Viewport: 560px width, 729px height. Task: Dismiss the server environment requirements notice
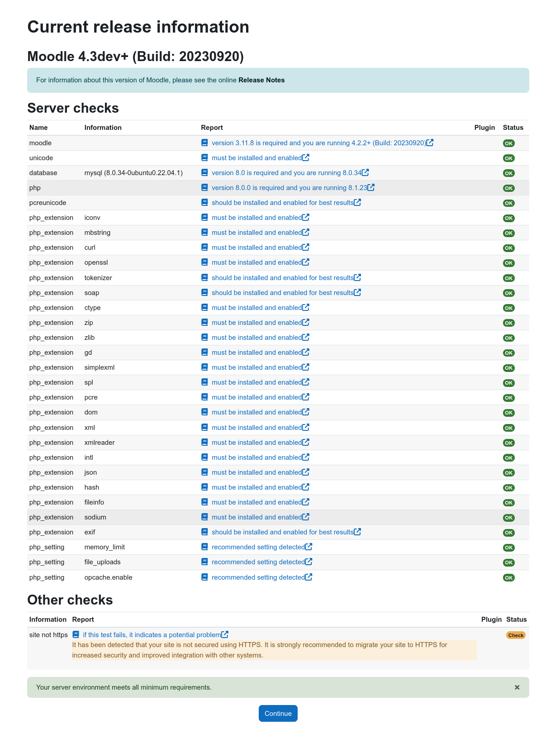517,687
